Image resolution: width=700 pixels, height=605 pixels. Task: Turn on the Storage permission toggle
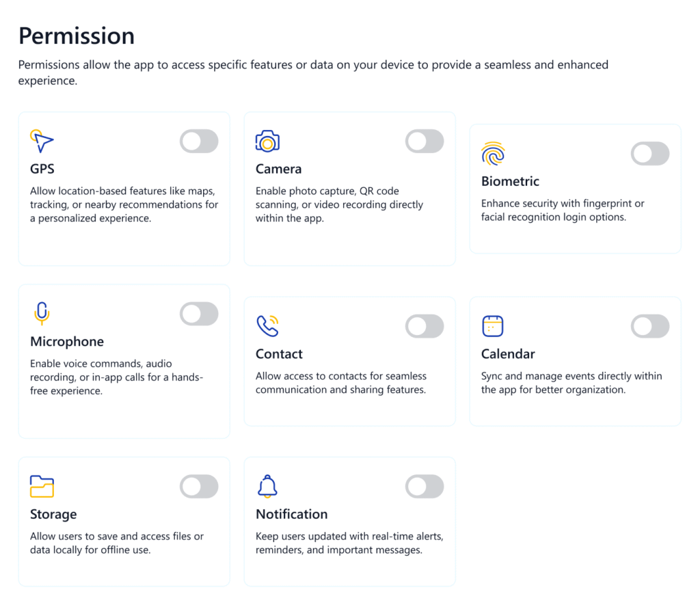199,487
